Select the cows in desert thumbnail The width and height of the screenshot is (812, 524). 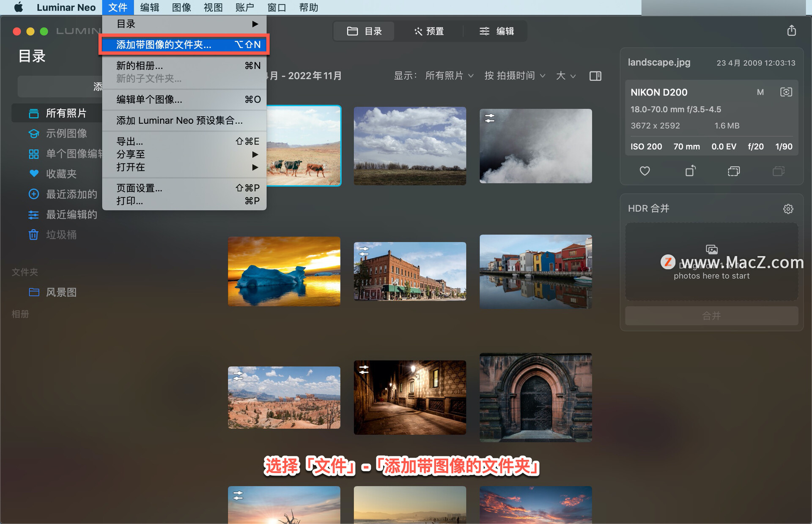(304, 146)
